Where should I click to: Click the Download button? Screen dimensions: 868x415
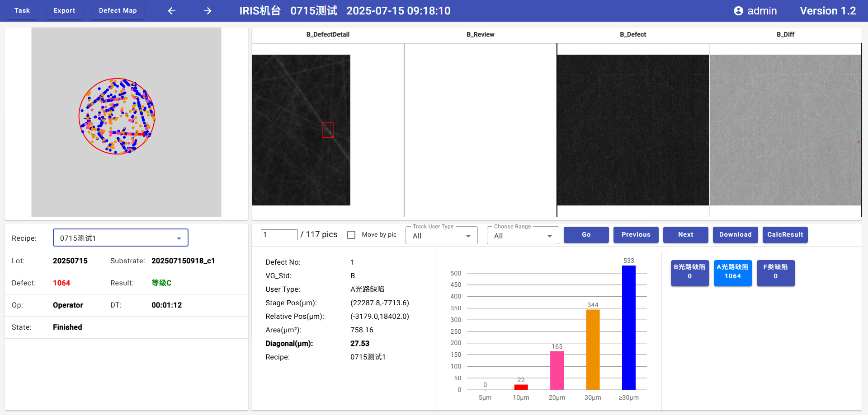coord(736,235)
